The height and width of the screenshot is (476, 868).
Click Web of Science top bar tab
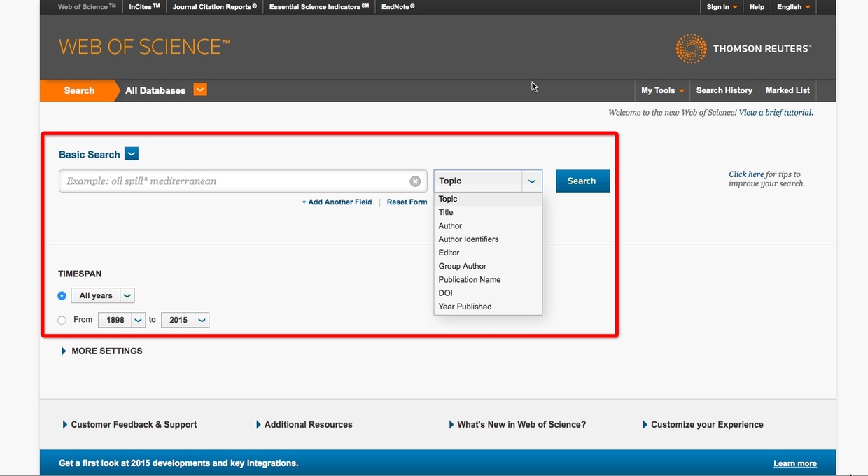point(87,7)
